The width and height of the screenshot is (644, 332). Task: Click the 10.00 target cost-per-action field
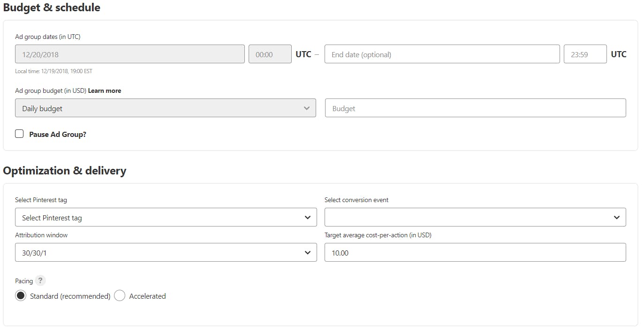coord(475,252)
